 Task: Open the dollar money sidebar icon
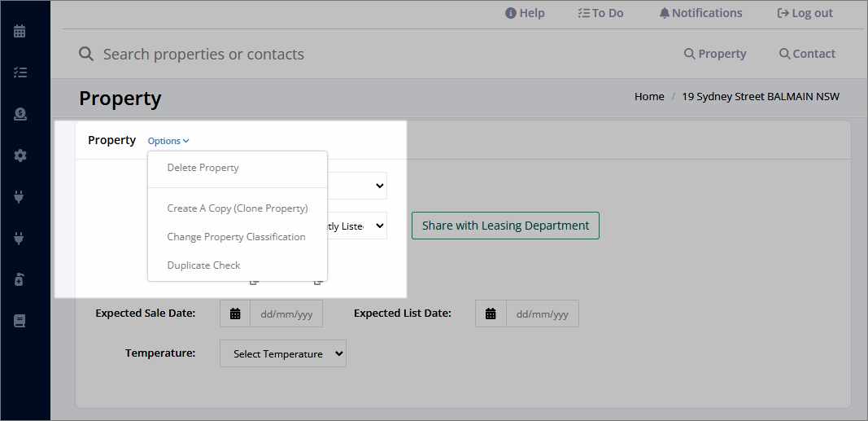[x=20, y=114]
